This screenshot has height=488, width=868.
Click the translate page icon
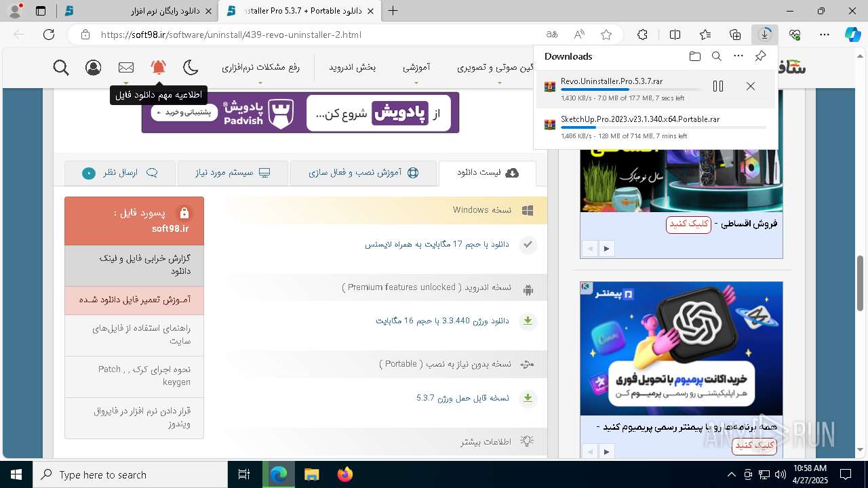[x=552, y=35]
